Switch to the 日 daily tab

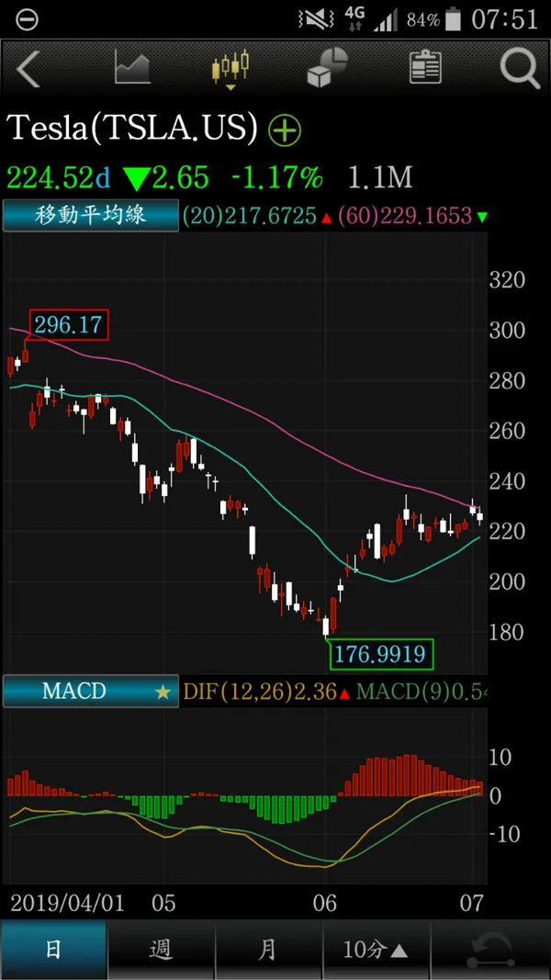[x=54, y=950]
